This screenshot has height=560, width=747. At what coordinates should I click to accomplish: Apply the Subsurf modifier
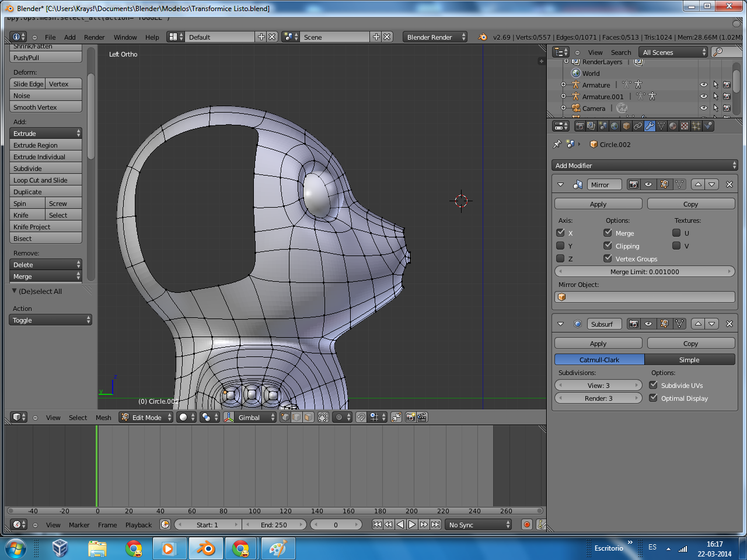(x=598, y=344)
